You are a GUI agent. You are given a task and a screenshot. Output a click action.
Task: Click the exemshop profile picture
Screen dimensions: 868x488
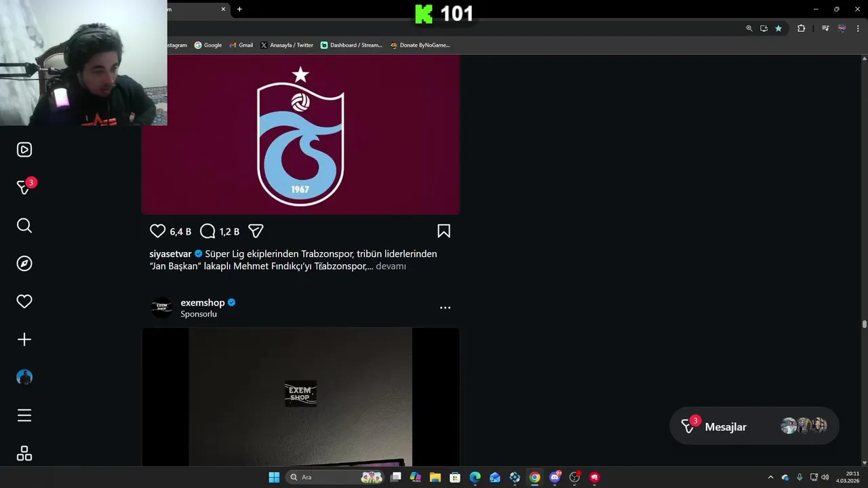tap(161, 308)
